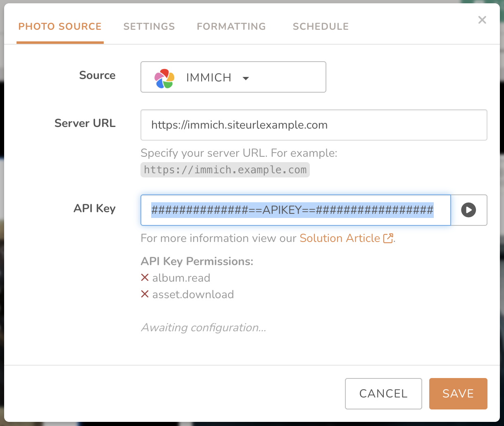Go to the Formatting tab
Viewport: 504px width, 426px height.
231,26
